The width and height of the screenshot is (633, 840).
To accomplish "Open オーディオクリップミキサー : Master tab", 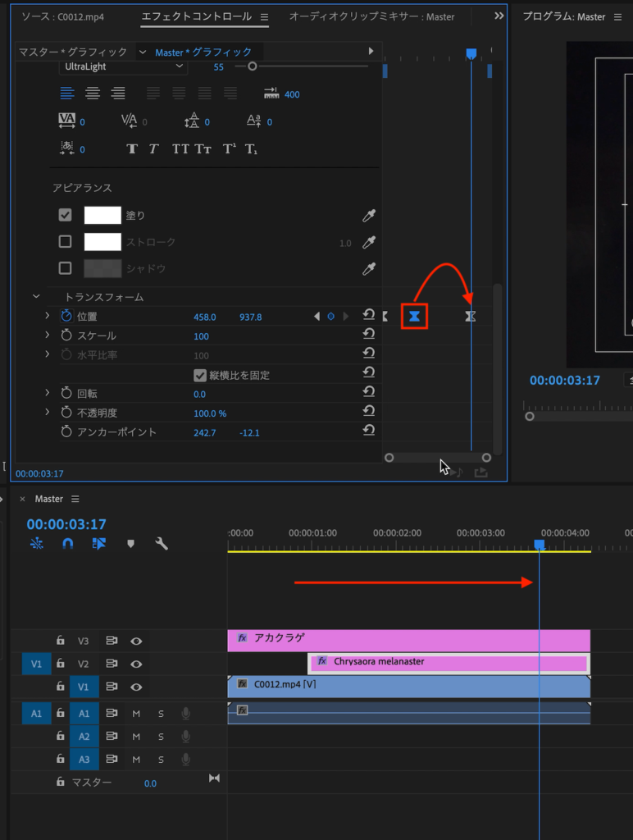I will click(371, 16).
